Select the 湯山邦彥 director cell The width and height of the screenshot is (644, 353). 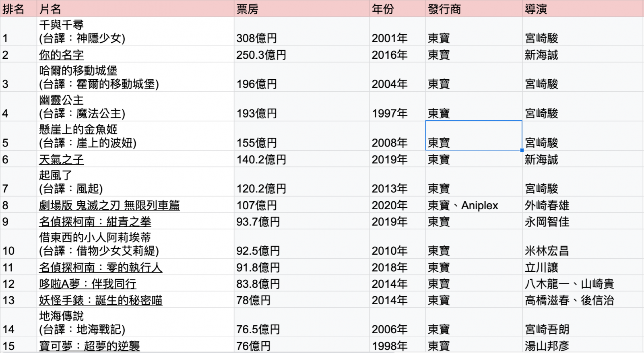pos(583,345)
